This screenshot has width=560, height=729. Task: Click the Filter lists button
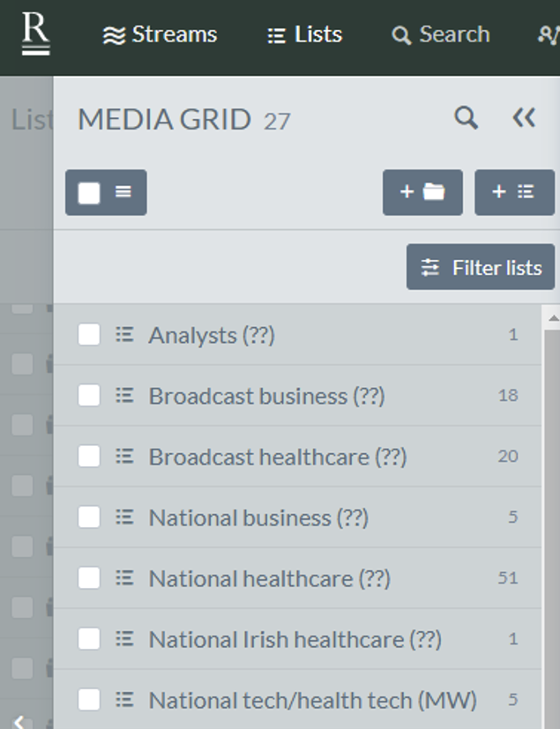(x=481, y=268)
